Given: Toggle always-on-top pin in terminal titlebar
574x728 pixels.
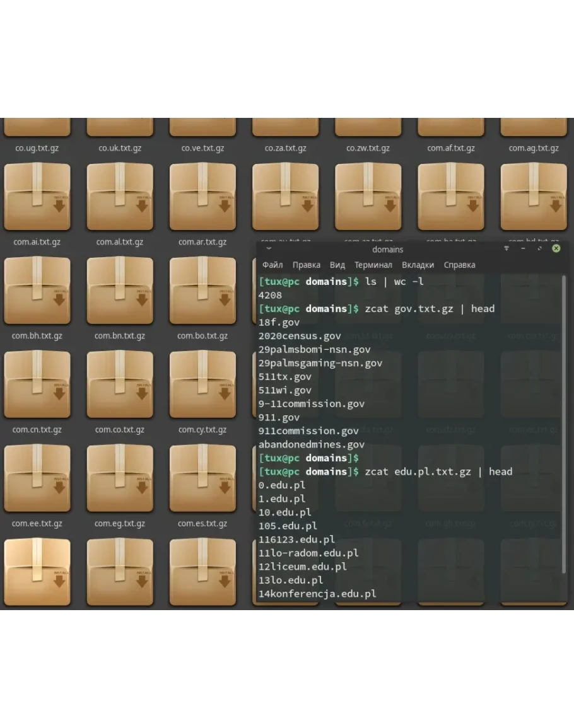Looking at the screenshot, I should click(x=506, y=248).
